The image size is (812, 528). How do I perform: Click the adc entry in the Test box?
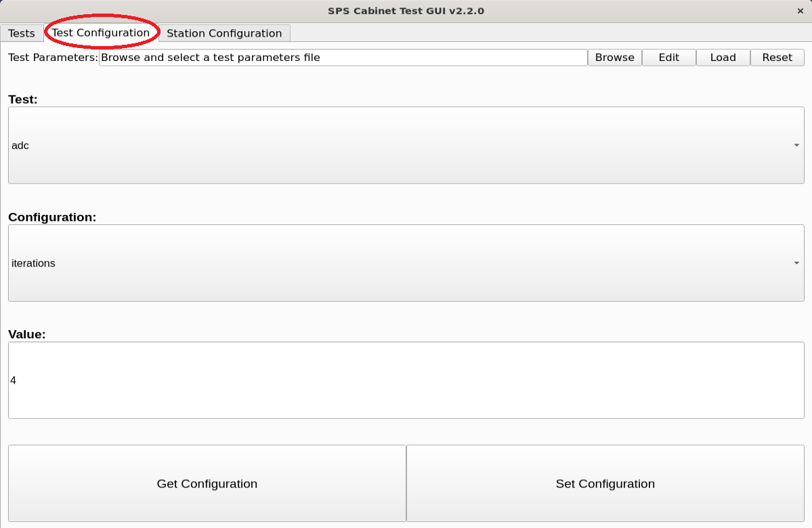(x=20, y=144)
